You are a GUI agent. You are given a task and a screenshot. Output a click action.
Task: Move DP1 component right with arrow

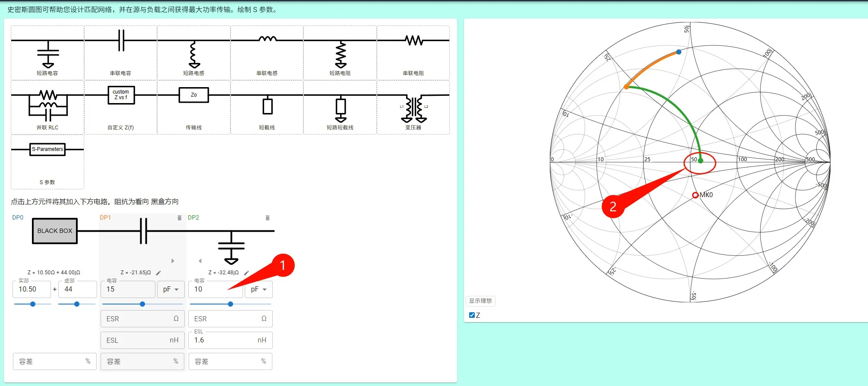173,261
